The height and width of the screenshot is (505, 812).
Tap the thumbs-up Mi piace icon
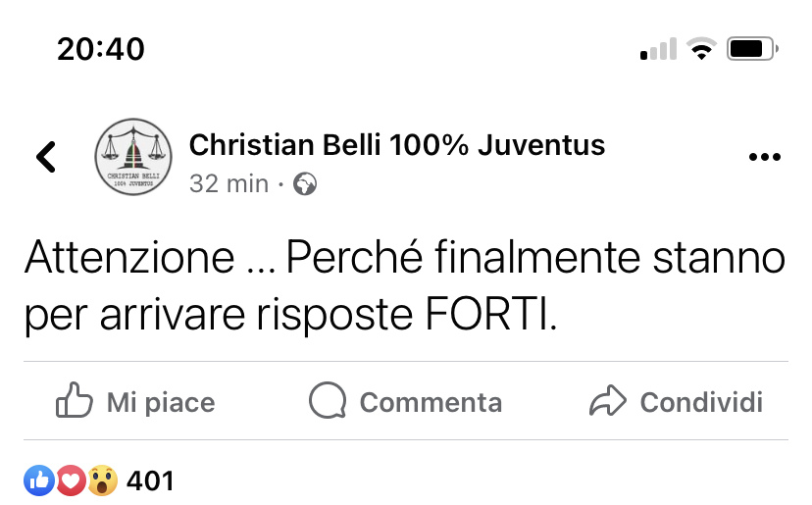pos(75,400)
